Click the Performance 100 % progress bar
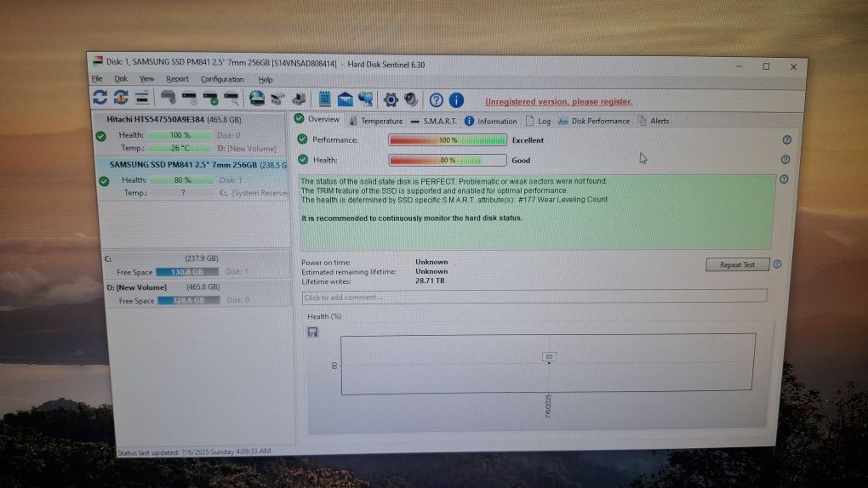Viewport: 868px width, 488px height. 448,140
